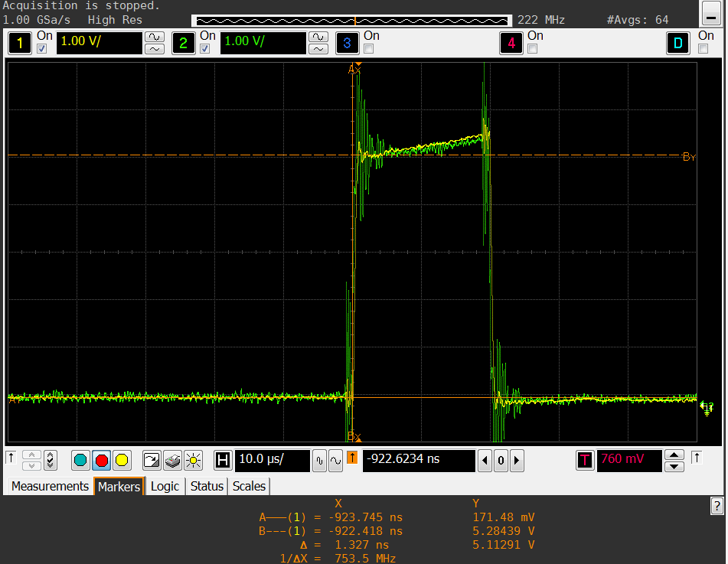This screenshot has height=564, width=728.
Task: Click the horizontal position field showing -922.6234 ns
Action: point(418,460)
